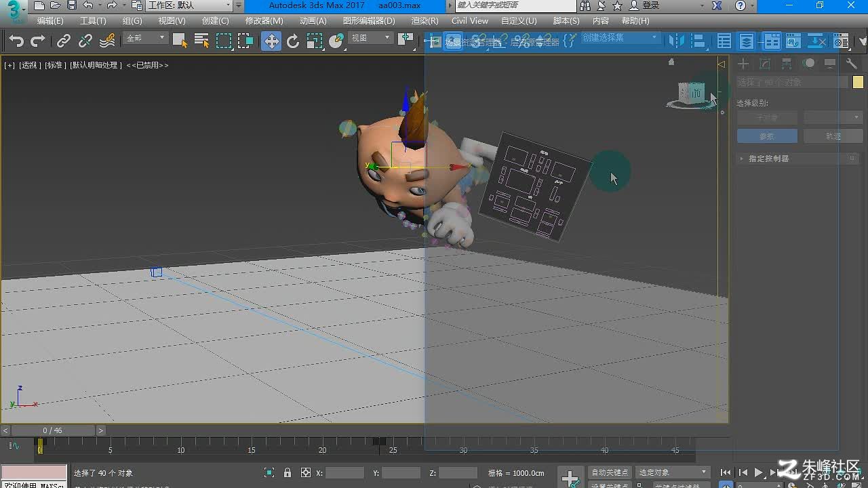Open the Civil View menu
Image resolution: width=868 pixels, height=488 pixels.
click(470, 21)
